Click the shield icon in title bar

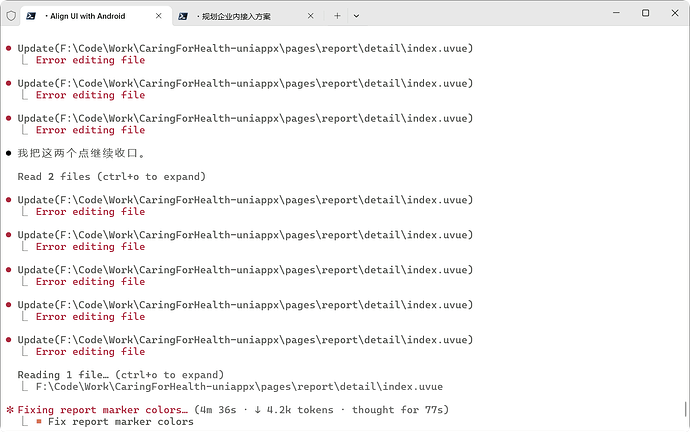[11, 16]
